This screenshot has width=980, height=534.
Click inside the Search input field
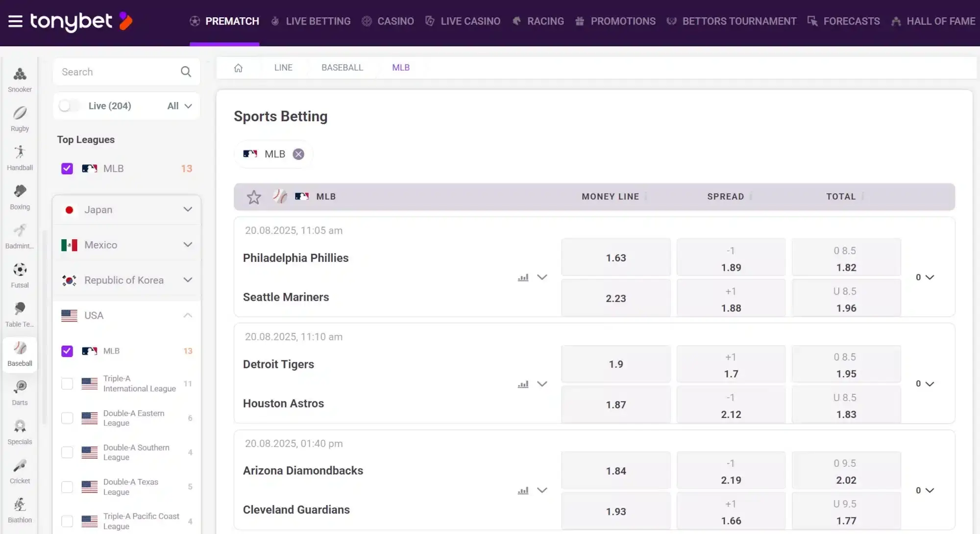[118, 72]
